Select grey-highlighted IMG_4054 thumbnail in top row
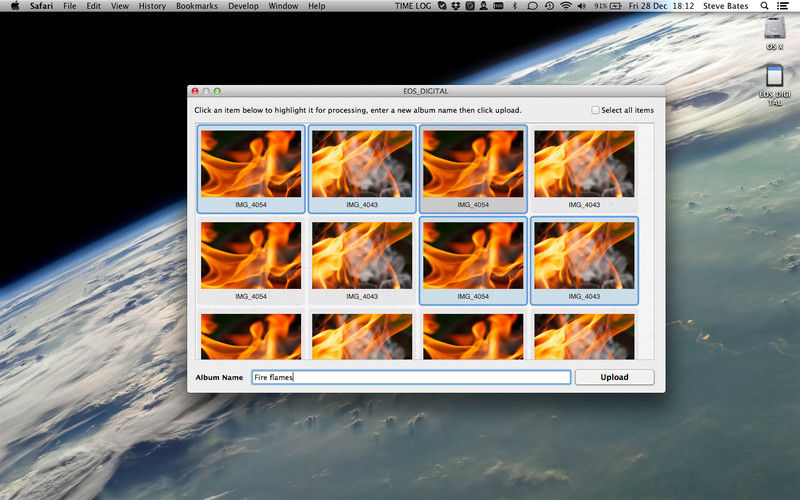800x500 pixels. click(473, 169)
